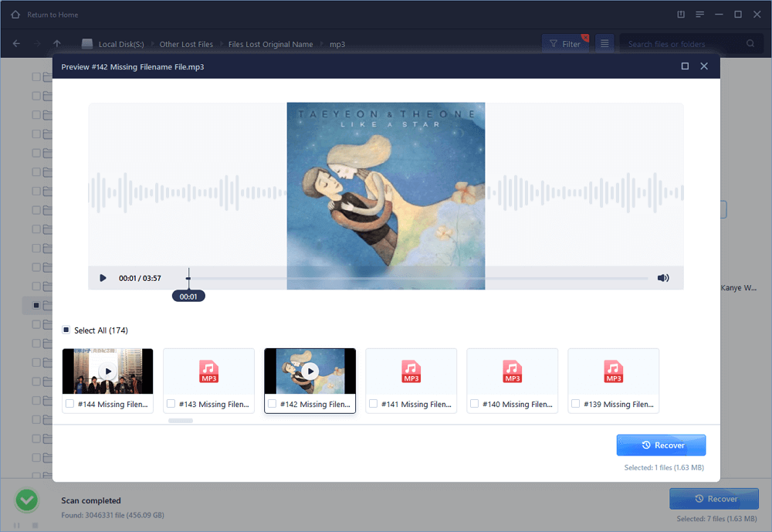This screenshot has width=772, height=532.
Task: Click the thumbnail strip horizontal scrollbar
Action: pyautogui.click(x=181, y=421)
